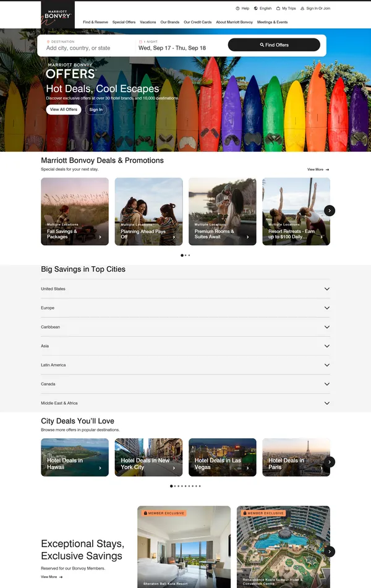This screenshot has width=371, height=588.
Task: Click next arrow on Deals & Promotions carousel
Action: click(330, 210)
